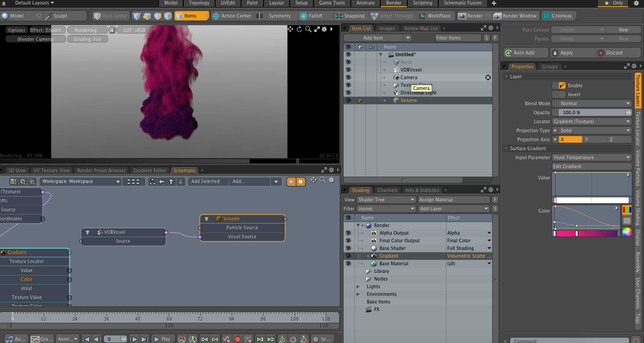644x343 pixels.
Task: Click the Snapping tool icon
Action: 339,16
